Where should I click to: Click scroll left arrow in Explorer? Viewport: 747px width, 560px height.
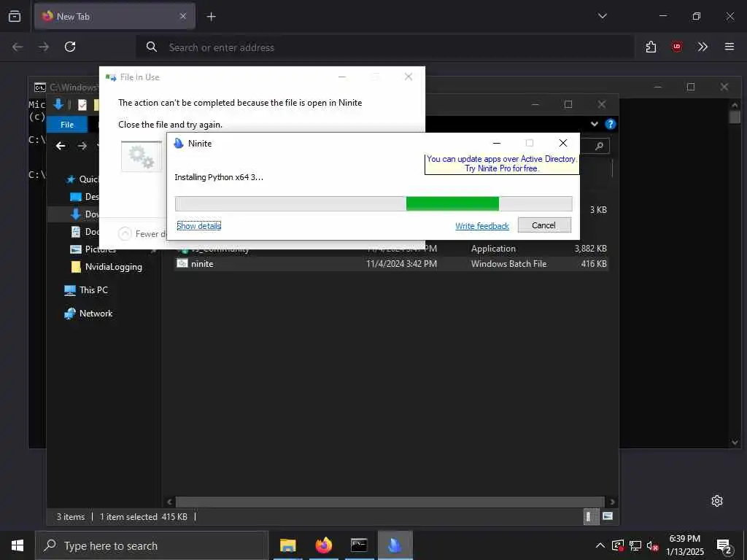coord(169,502)
